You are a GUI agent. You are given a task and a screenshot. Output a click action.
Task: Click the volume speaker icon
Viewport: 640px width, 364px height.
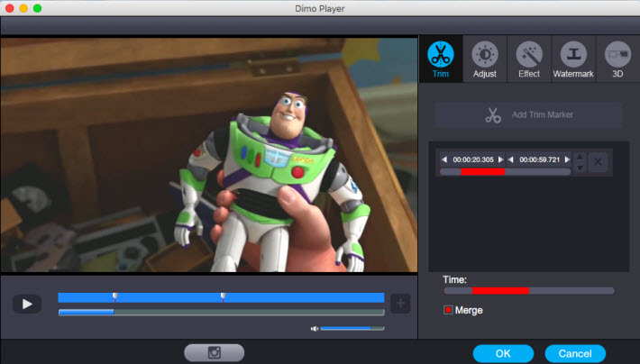315,328
